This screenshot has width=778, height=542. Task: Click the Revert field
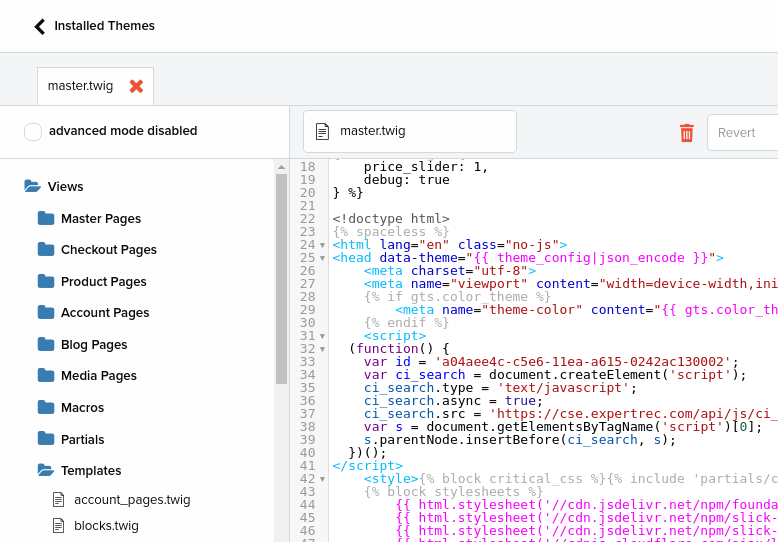742,133
